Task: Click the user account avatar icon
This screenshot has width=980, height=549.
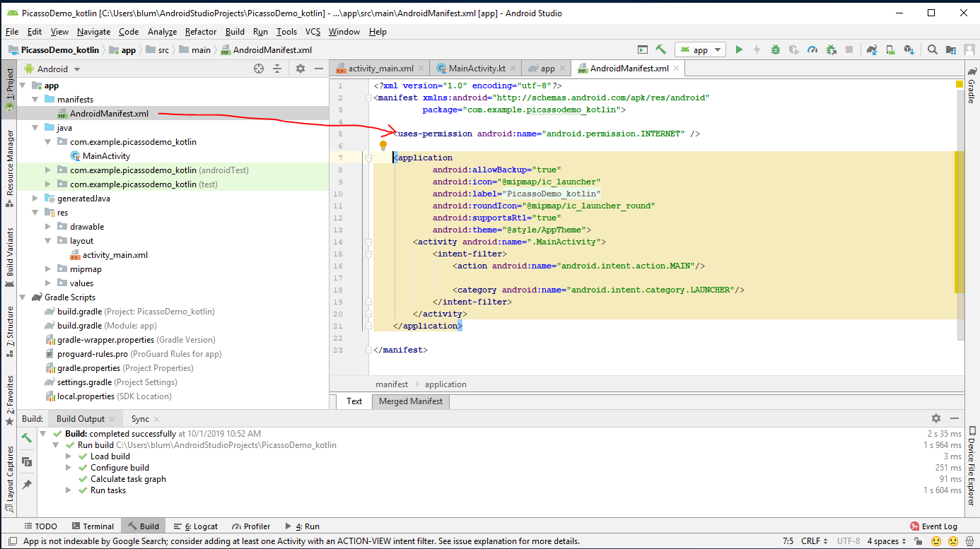Action: coord(969,49)
